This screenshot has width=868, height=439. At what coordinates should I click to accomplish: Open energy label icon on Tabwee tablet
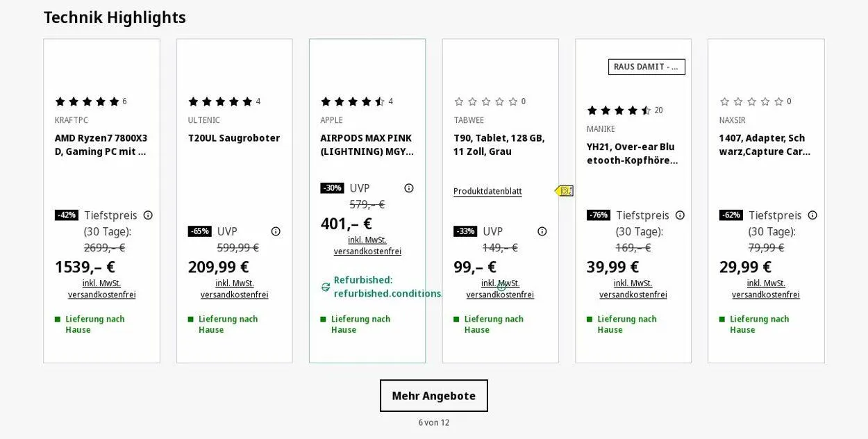tap(564, 191)
